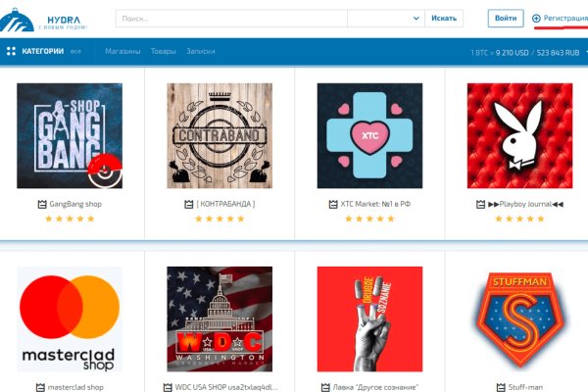Click the Войти login button

click(506, 18)
